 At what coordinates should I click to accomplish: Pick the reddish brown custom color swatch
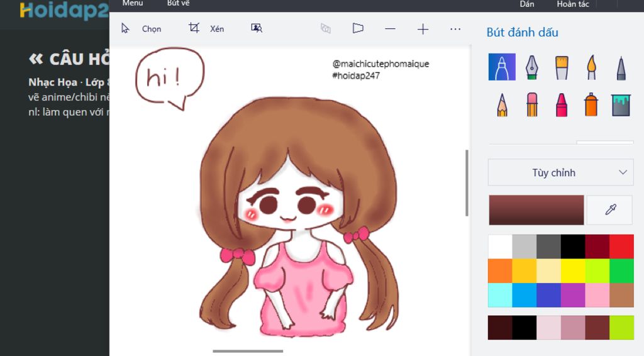597,327
